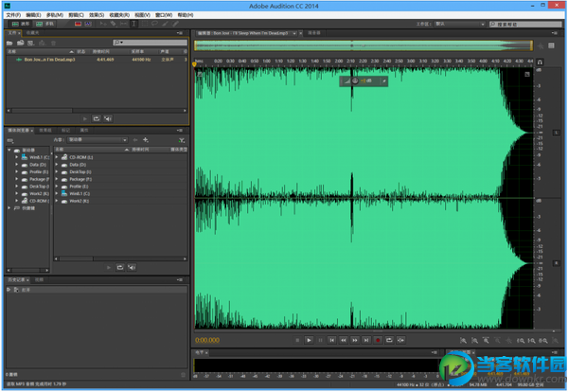Expand the Data (D:) drive tree node
The height and width of the screenshot is (392, 568).
(x=17, y=163)
